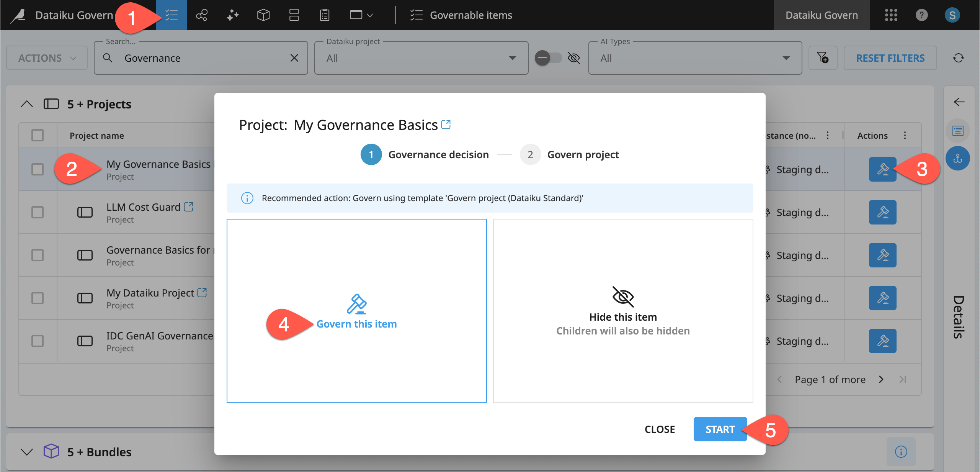Expand the 5 + Bundles section
980x472 pixels.
pyautogui.click(x=26, y=452)
